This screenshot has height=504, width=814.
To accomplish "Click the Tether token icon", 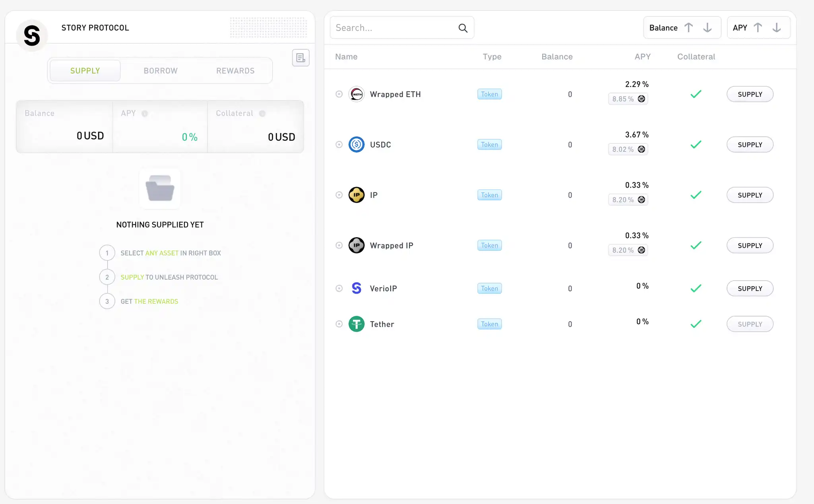I will [x=357, y=324].
